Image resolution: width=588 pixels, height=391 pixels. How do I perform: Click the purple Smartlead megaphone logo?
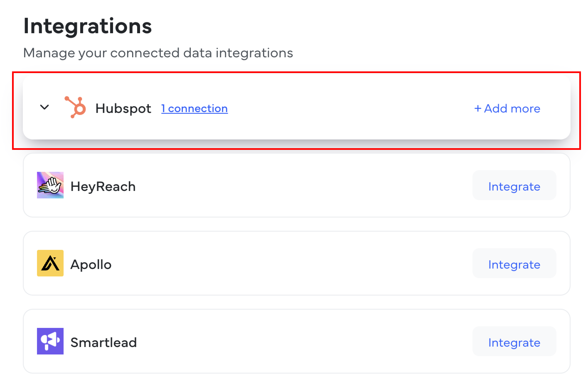(50, 341)
